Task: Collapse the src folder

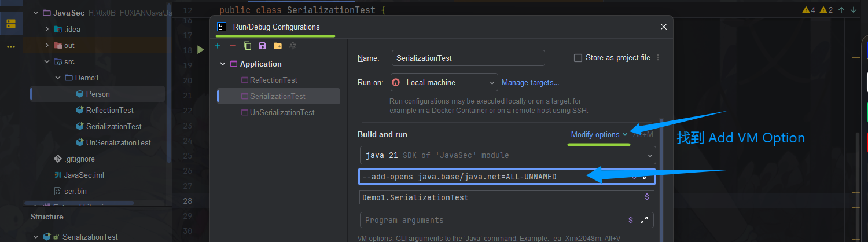Action: (47, 61)
